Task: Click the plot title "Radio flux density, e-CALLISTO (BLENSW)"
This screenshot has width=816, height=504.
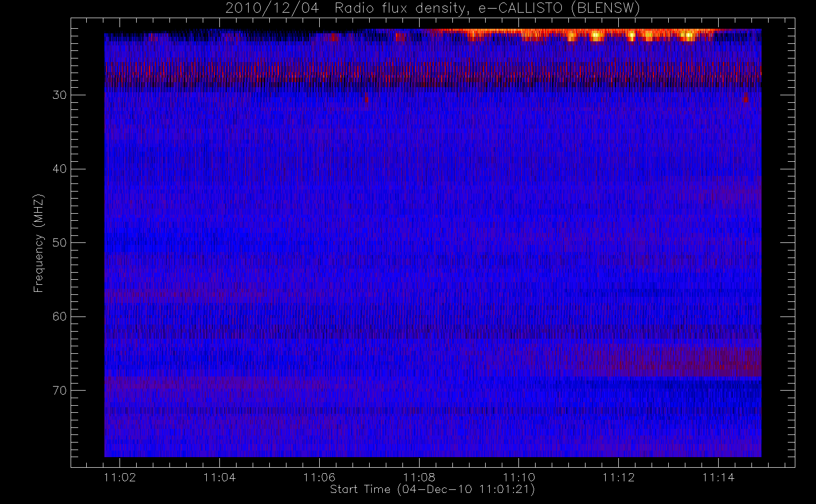Action: pyautogui.click(x=487, y=9)
